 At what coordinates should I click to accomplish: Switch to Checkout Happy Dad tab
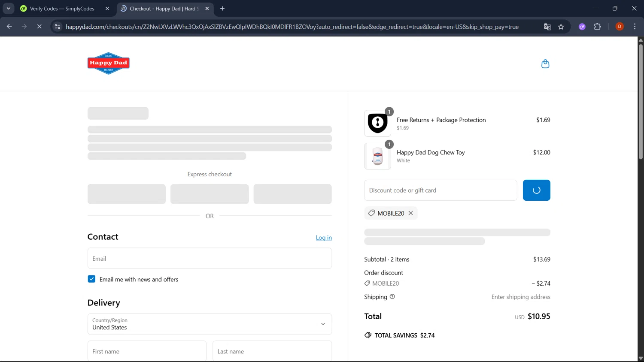(x=164, y=9)
